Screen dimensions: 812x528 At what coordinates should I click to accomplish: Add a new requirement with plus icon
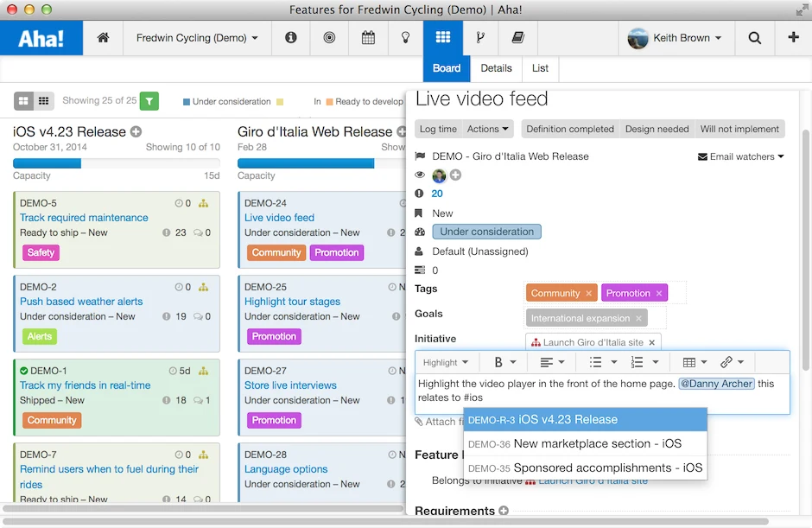(504, 511)
